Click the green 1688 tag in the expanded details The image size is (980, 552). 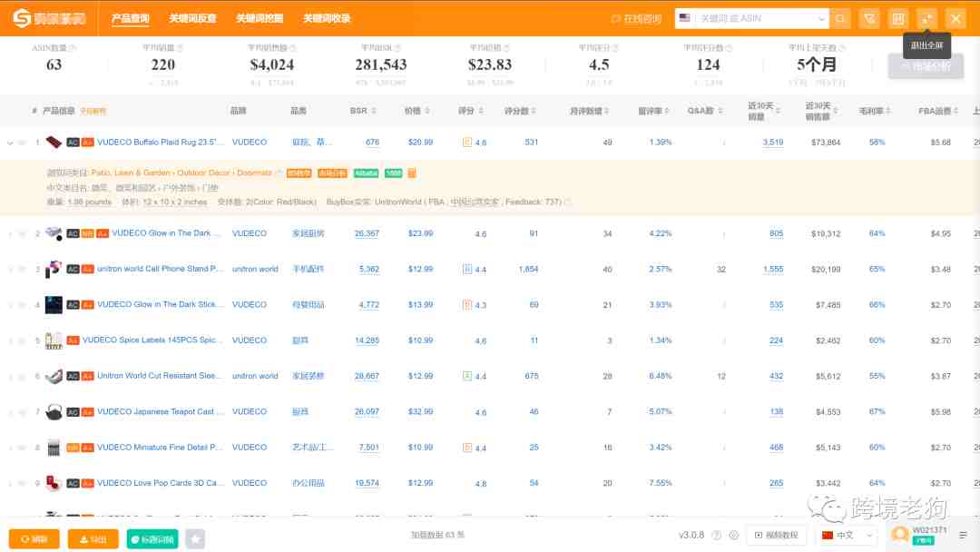pos(393,173)
